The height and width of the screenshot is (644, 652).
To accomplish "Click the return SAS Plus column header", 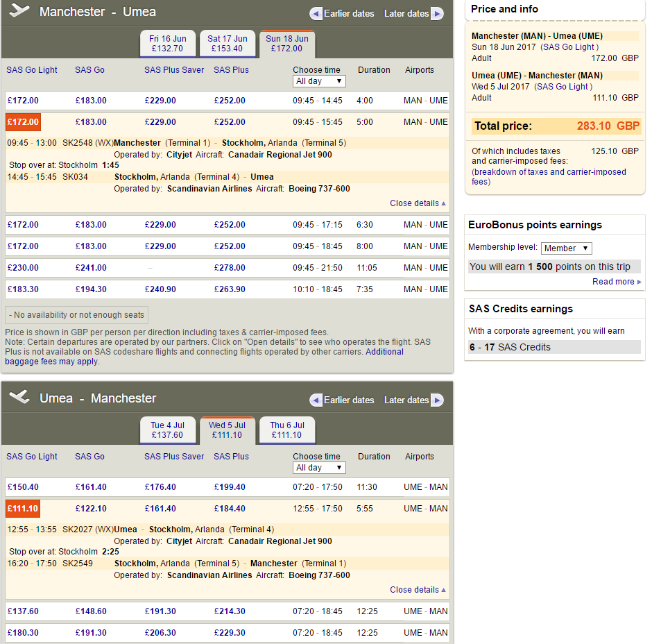I will [x=231, y=457].
